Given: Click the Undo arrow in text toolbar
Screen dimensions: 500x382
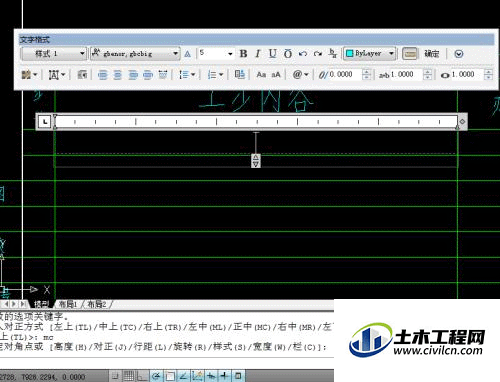Looking at the screenshot, I should (303, 54).
